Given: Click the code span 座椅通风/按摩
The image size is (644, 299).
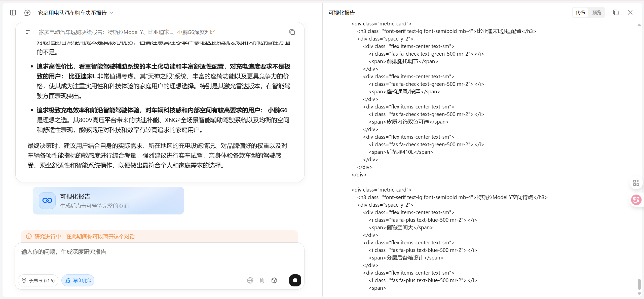Looking at the screenshot, I should click(404, 92).
